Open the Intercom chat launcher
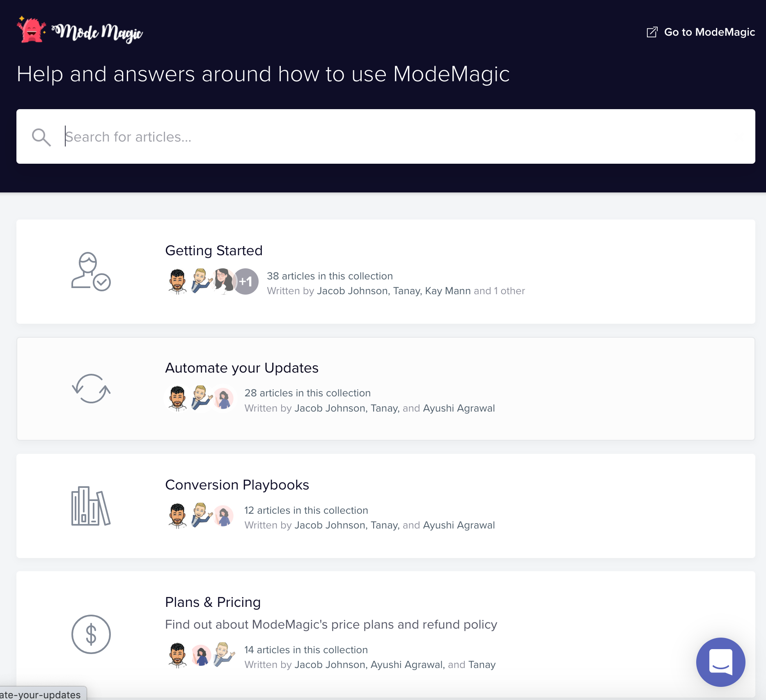 pos(721,662)
